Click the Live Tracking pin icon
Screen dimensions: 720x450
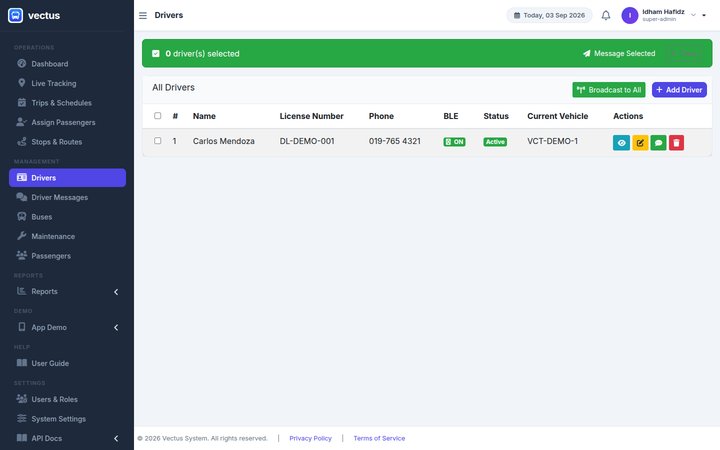[22, 83]
